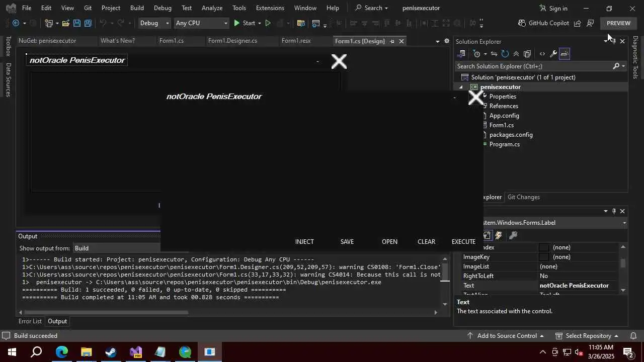This screenshot has height=362, width=644.
Task: Open Steam from the taskbar
Action: click(111, 352)
